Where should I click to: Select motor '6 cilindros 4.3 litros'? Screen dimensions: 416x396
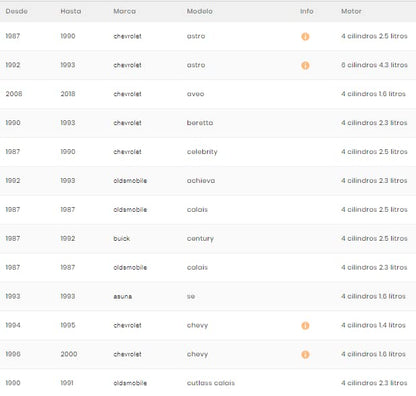coord(374,65)
